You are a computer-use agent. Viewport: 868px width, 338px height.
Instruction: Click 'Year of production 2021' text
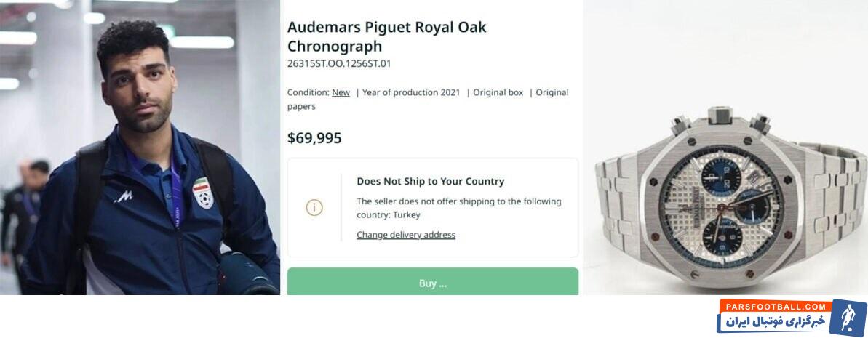tap(411, 92)
